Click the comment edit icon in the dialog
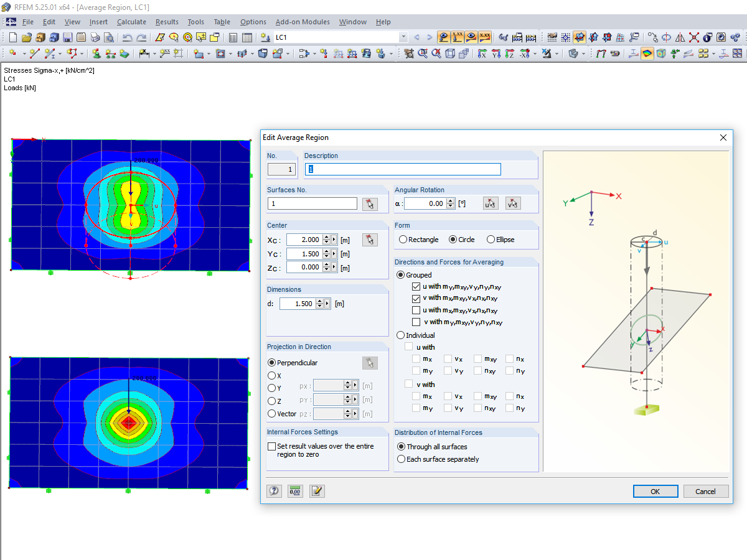Image resolution: width=747 pixels, height=560 pixels. click(316, 491)
